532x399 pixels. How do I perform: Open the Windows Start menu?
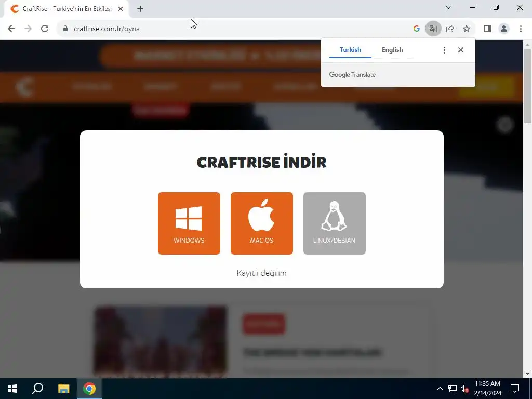(12, 389)
